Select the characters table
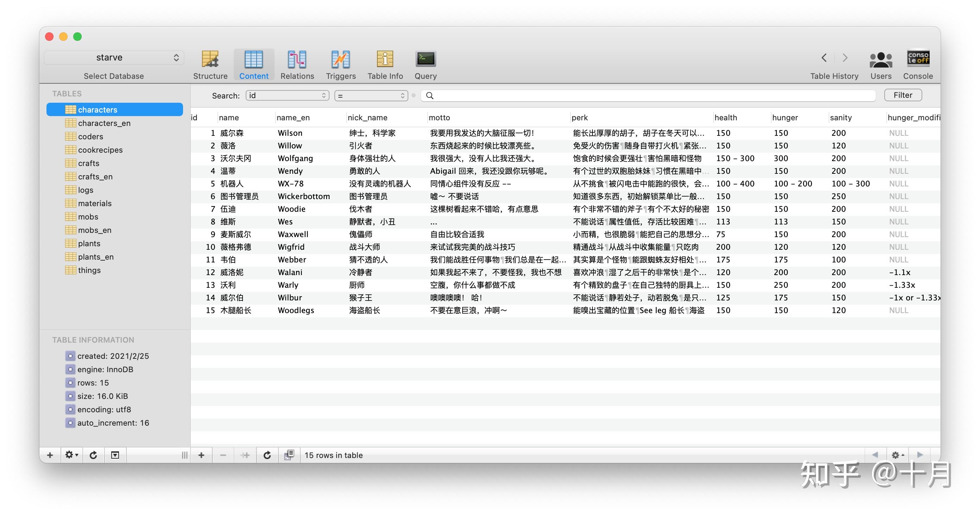The image size is (980, 515). [114, 109]
